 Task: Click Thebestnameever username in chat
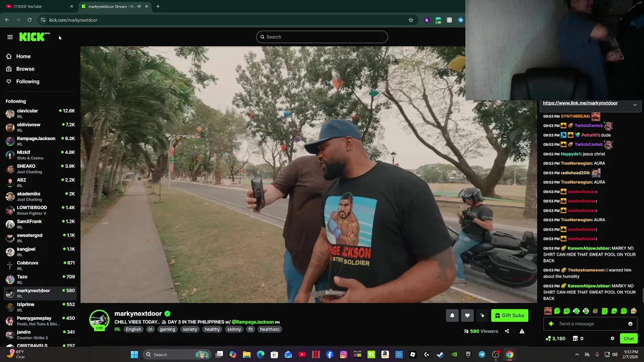tap(586, 270)
